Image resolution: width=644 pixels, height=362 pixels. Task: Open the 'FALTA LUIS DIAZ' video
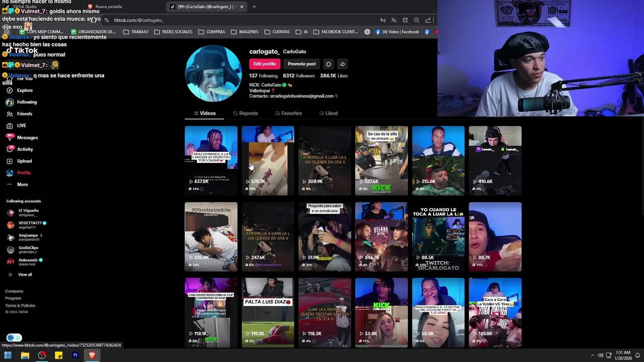pyautogui.click(x=268, y=313)
